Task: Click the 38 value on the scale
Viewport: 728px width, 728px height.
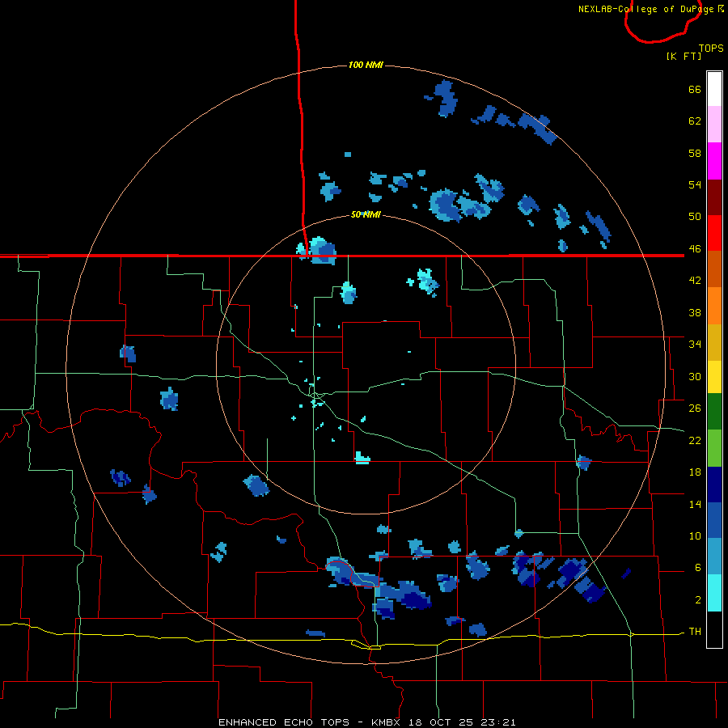Action: pyautogui.click(x=695, y=312)
